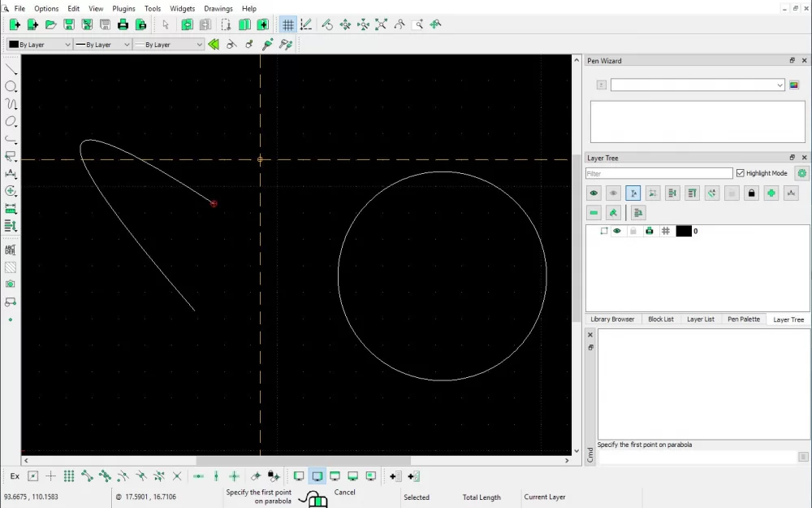Toggle visibility of layer 0 with the eye
This screenshot has height=508, width=812.
[x=617, y=231]
